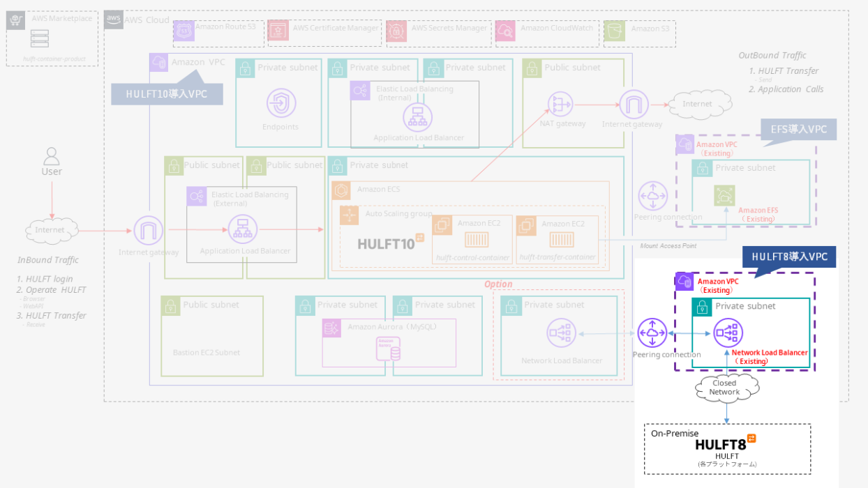Click the AWS Marketplace cart icon
The height and width of the screenshot is (488, 868).
click(x=17, y=20)
